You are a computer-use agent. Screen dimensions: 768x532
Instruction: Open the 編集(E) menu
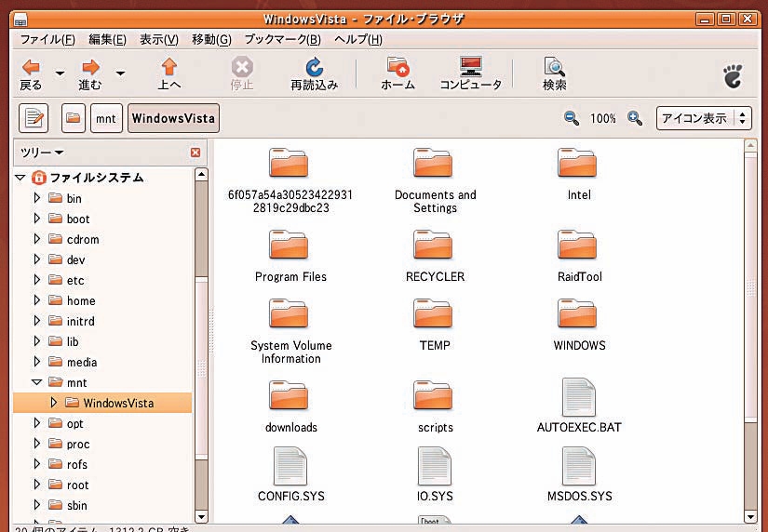[x=107, y=40]
